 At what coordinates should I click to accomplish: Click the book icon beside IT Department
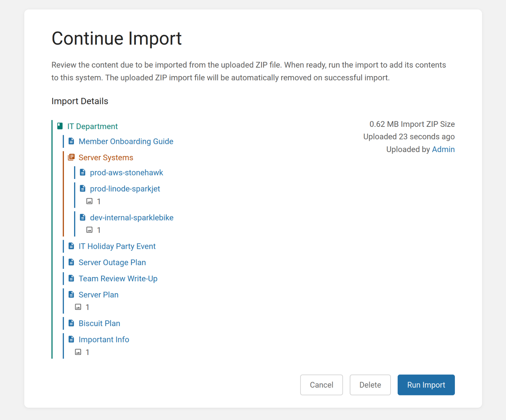pyautogui.click(x=60, y=126)
